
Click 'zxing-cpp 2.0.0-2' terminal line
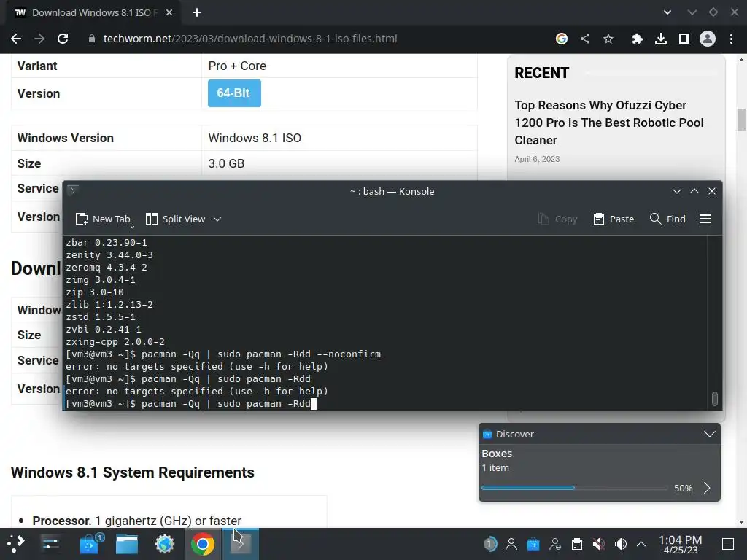115,341
